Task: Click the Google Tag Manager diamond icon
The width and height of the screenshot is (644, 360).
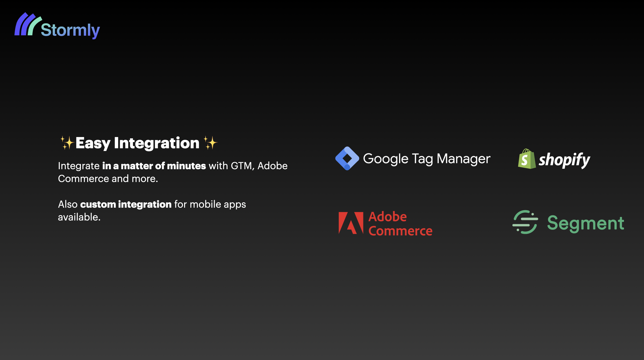Action: pos(347,159)
